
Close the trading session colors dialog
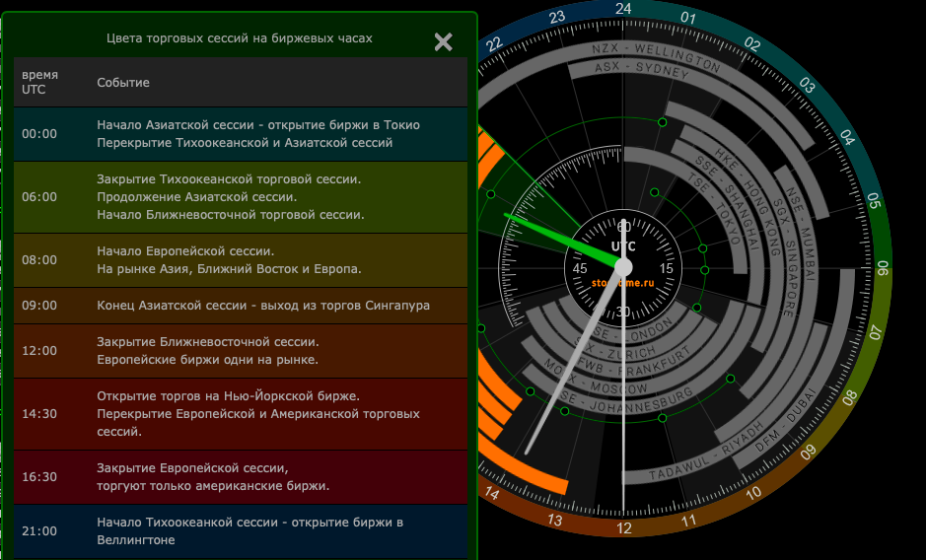pyautogui.click(x=443, y=41)
